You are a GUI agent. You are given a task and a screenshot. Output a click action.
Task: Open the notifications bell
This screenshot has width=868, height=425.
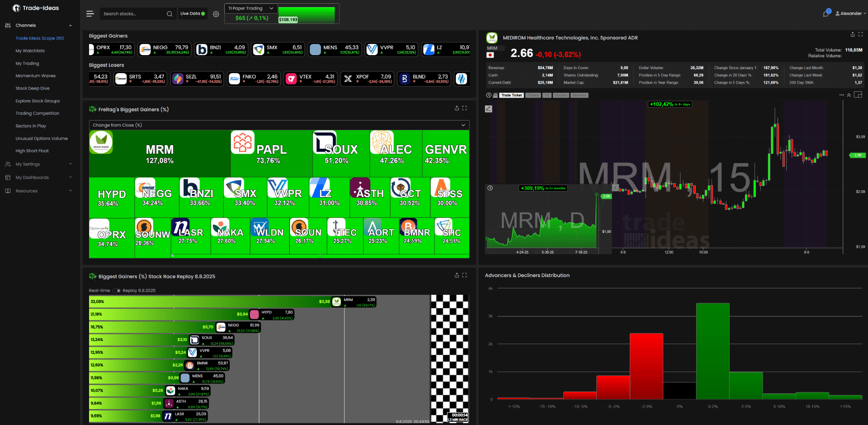(x=826, y=14)
